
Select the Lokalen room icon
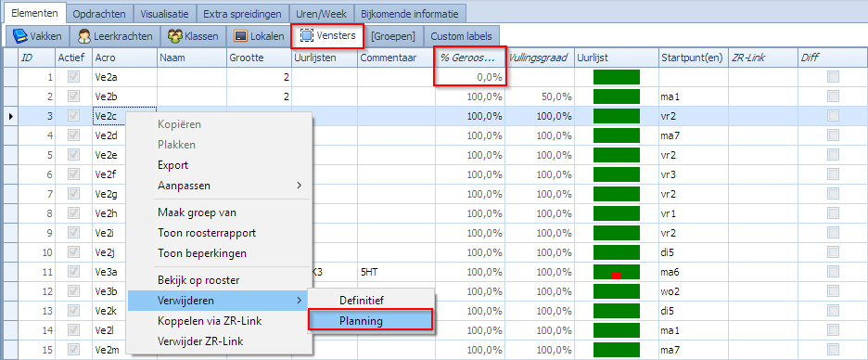240,36
